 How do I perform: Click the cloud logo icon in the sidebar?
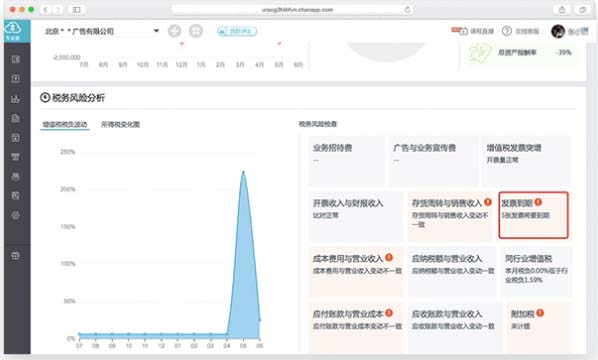[13, 28]
